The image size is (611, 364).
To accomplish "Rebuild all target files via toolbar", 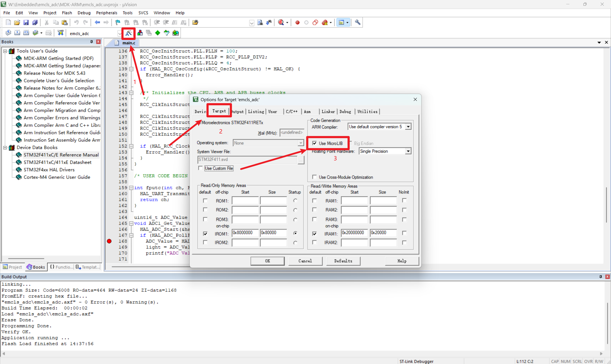I will point(26,33).
